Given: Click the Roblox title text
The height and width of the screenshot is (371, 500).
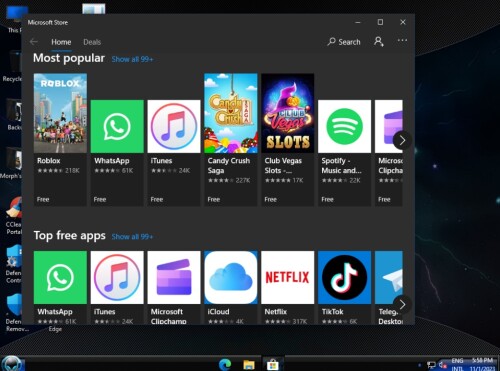Looking at the screenshot, I should click(49, 161).
